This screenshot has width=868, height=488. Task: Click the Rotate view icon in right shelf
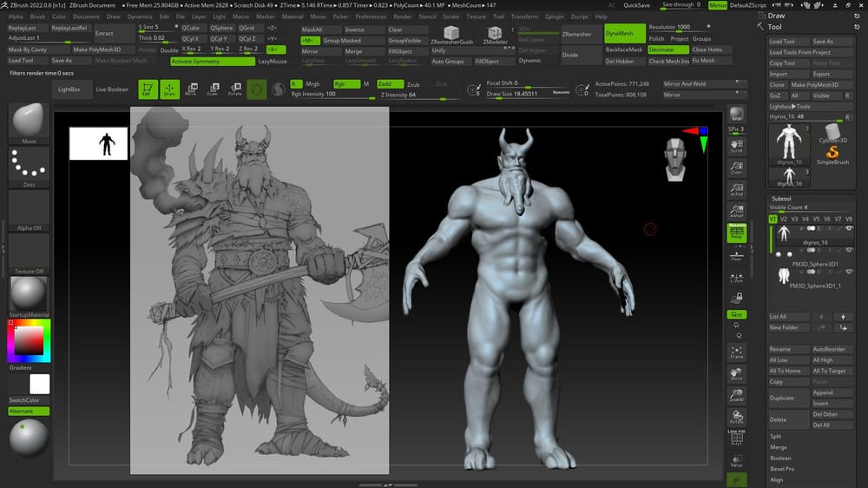coord(736,417)
